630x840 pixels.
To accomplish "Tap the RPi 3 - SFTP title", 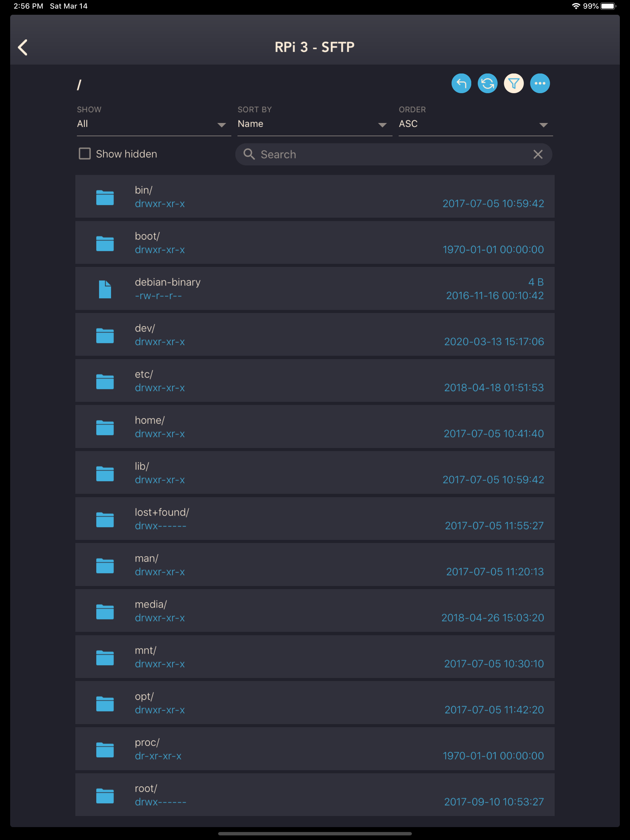I will tap(315, 46).
